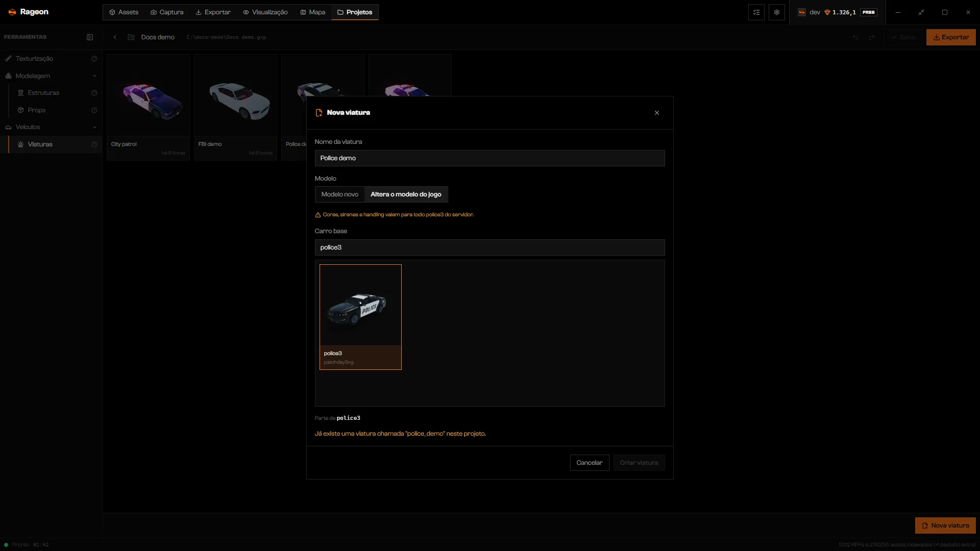Viewport: 980px width, 551px height.
Task: Edit the Carro base search field
Action: click(489, 247)
